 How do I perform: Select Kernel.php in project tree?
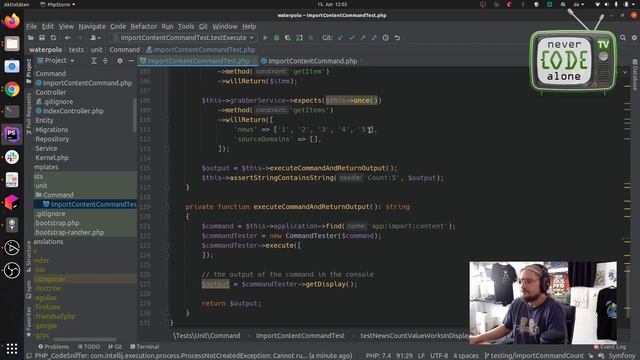pyautogui.click(x=52, y=158)
